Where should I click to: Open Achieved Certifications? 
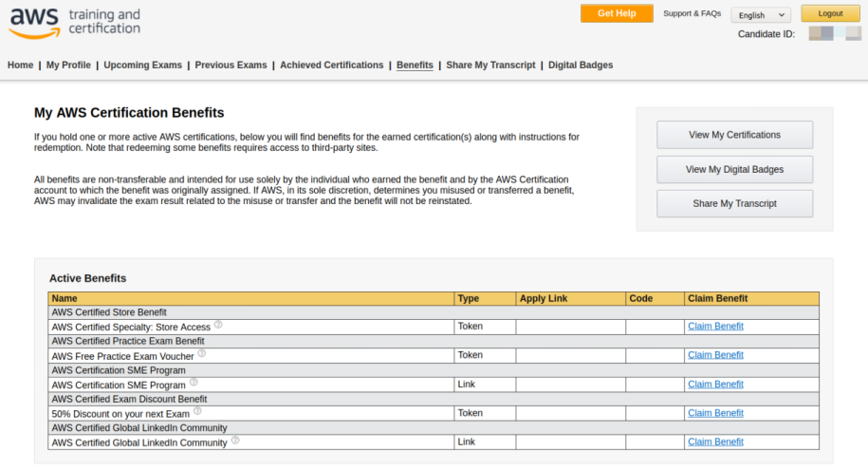(x=332, y=65)
